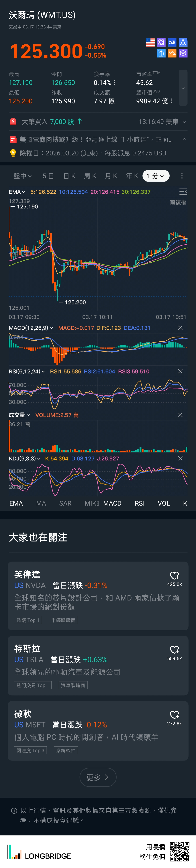Toggle the MACD indicator at bottom bar
Viewport: 196px width, 868px height.
(112, 503)
